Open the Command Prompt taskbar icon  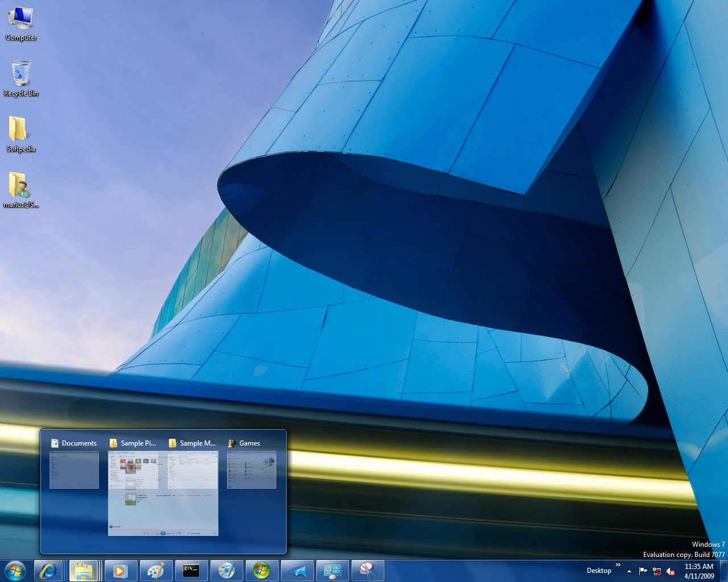point(191,571)
